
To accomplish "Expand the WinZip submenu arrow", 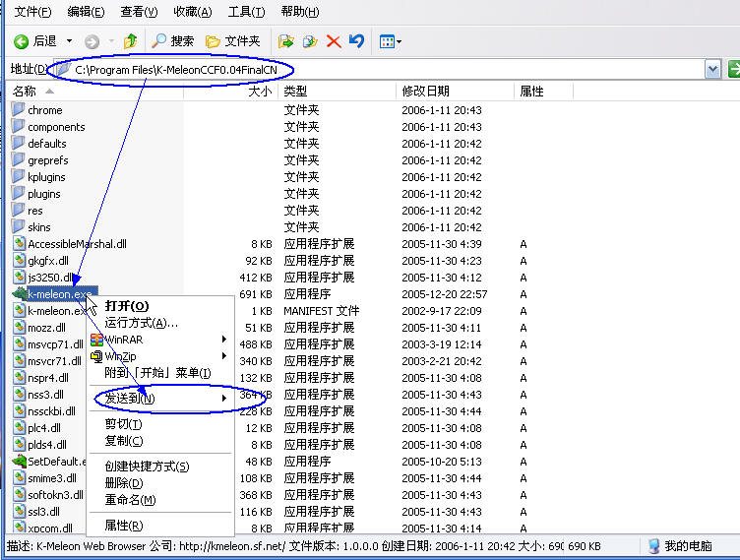I will coord(224,355).
